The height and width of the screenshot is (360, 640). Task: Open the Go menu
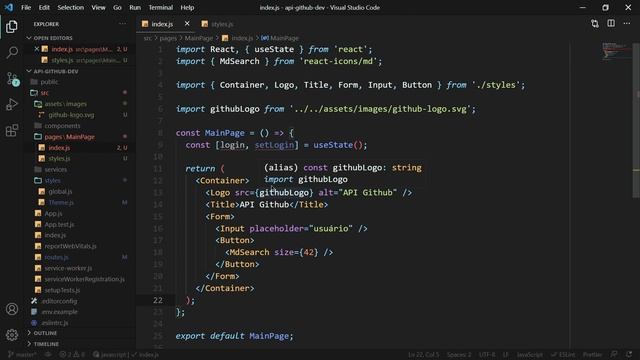[117, 7]
